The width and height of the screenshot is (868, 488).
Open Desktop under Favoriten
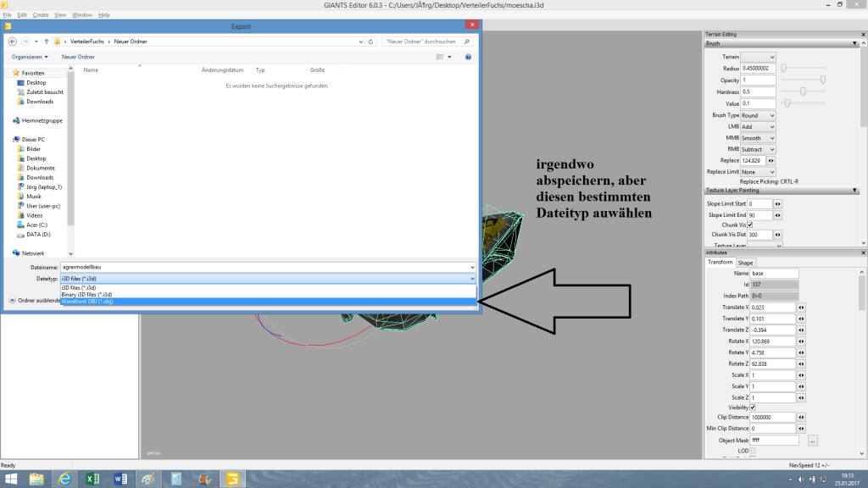pyautogui.click(x=36, y=82)
